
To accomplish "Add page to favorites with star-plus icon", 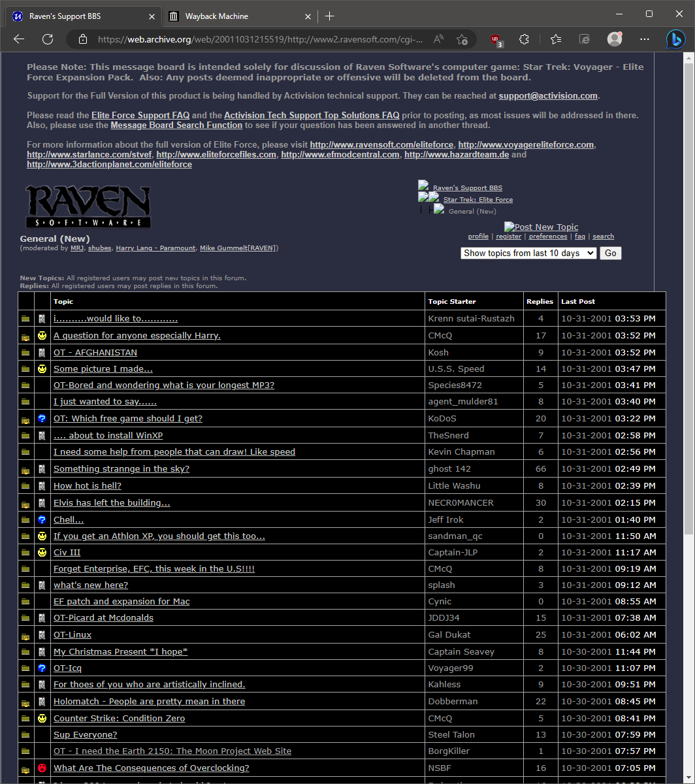I will click(x=462, y=39).
